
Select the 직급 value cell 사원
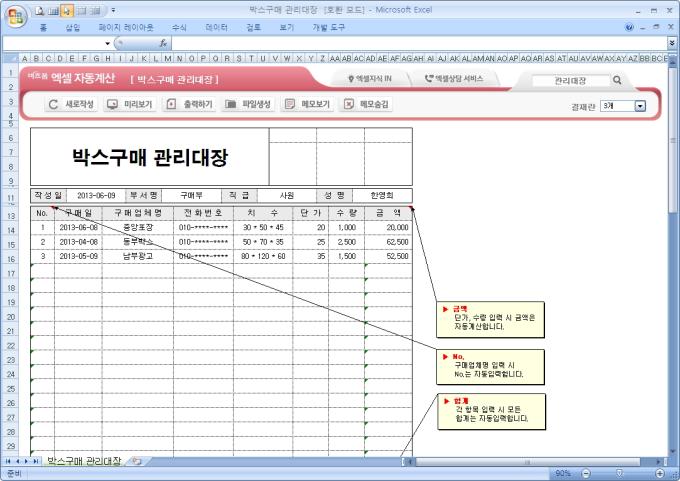pos(287,196)
